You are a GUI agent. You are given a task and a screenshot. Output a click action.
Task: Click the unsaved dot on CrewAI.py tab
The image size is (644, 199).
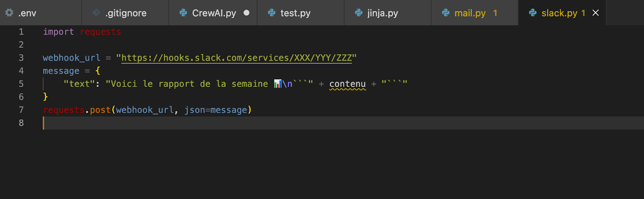coord(246,13)
